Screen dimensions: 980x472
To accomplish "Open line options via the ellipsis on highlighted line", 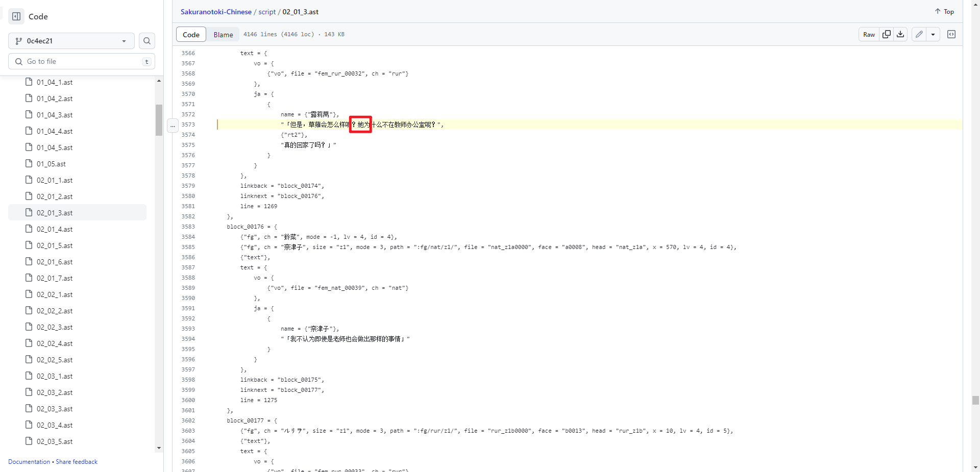I will tap(173, 126).
